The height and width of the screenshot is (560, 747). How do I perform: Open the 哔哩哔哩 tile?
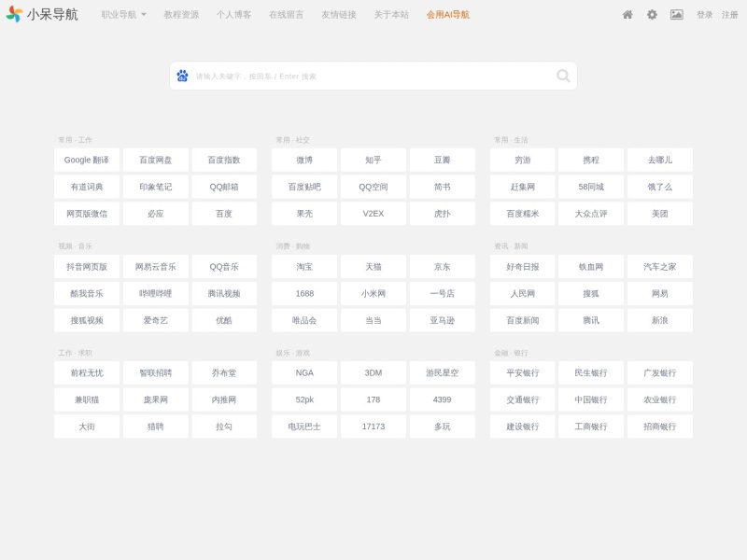tap(155, 293)
